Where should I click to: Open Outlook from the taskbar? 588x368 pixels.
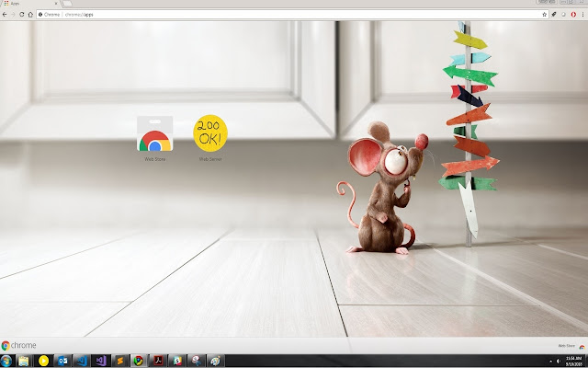tap(62, 361)
